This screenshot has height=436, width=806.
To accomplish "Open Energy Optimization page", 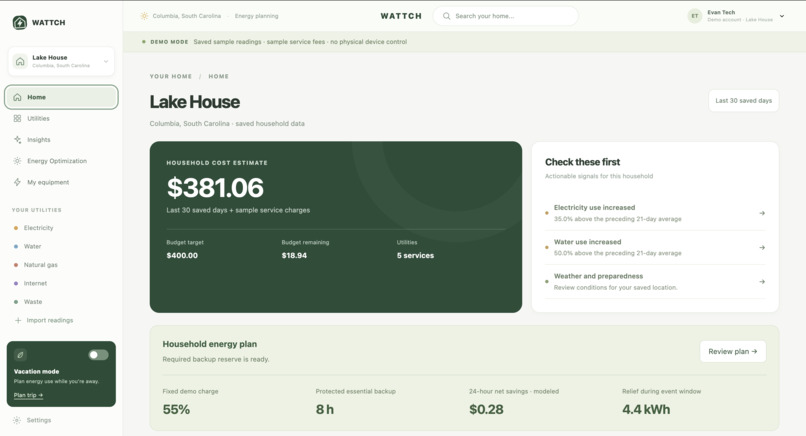I will coord(61,161).
